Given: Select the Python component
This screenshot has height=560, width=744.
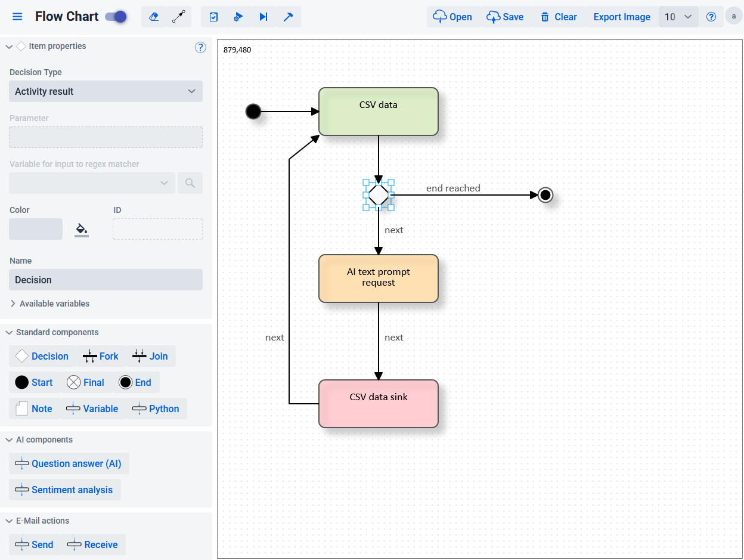Looking at the screenshot, I should (x=156, y=409).
